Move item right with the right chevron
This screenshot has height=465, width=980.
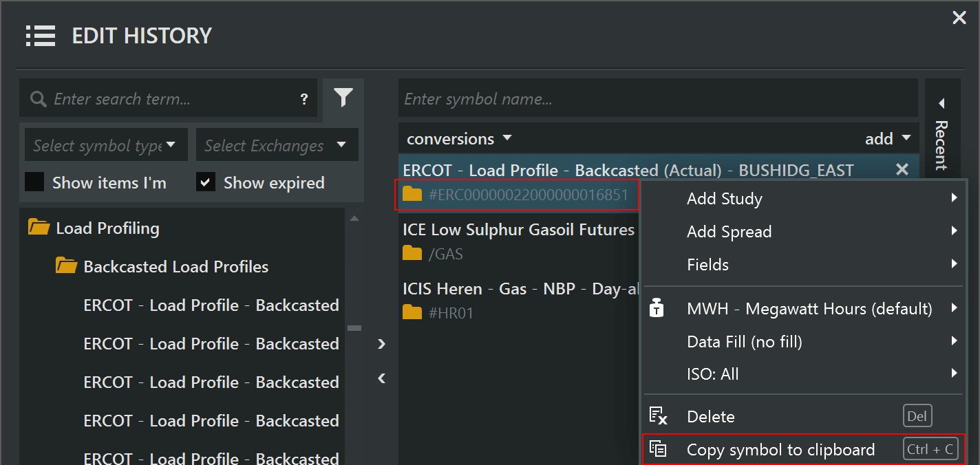click(x=382, y=344)
